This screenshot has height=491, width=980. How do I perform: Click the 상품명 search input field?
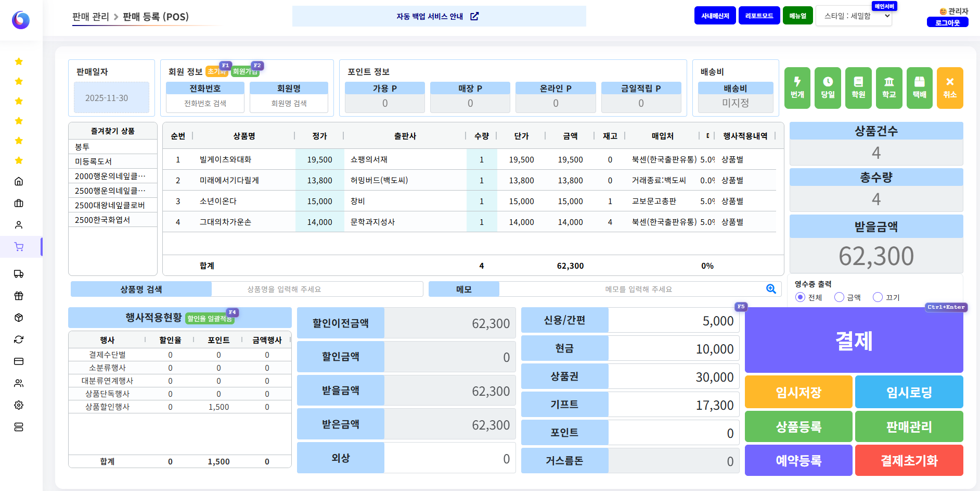click(317, 289)
